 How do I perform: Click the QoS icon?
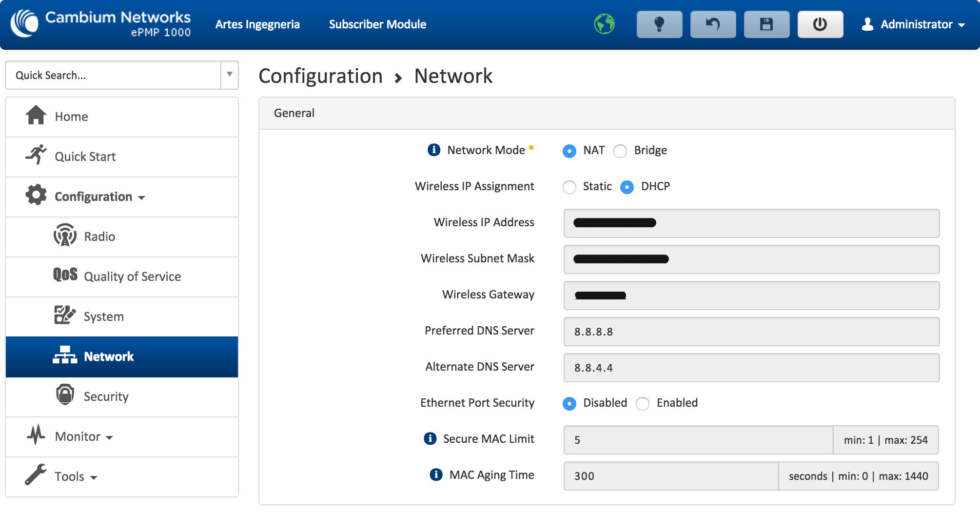[65, 275]
